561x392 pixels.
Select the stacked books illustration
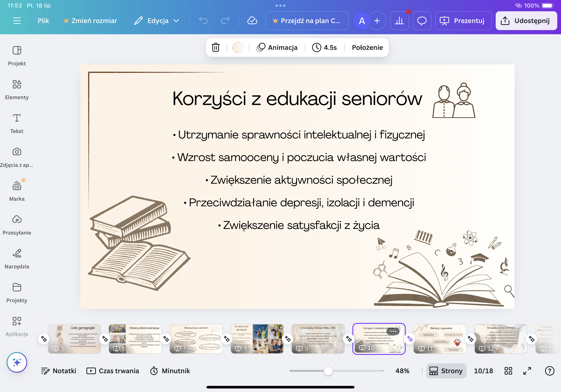pos(139,243)
